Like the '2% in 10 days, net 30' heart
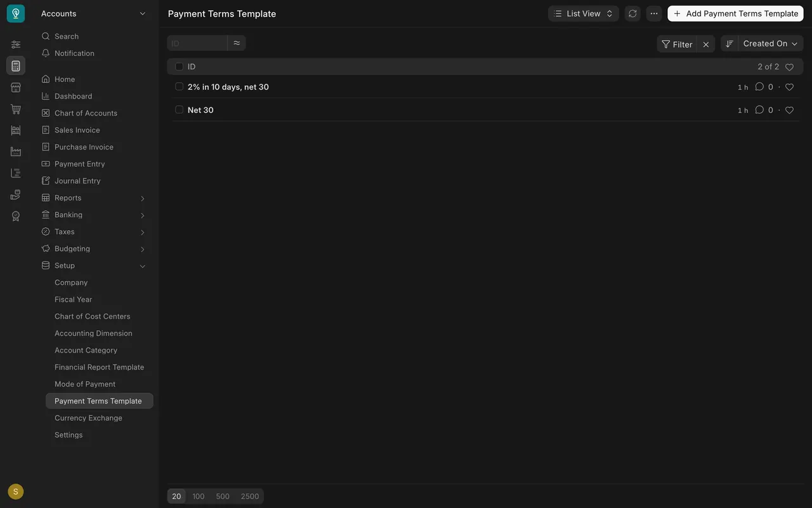The image size is (812, 508). 789,87
